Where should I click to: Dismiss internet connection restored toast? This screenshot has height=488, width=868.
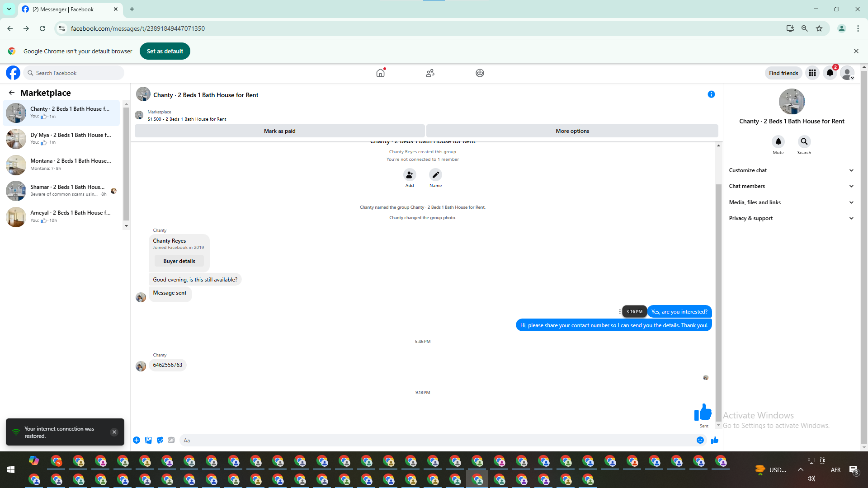(x=114, y=432)
